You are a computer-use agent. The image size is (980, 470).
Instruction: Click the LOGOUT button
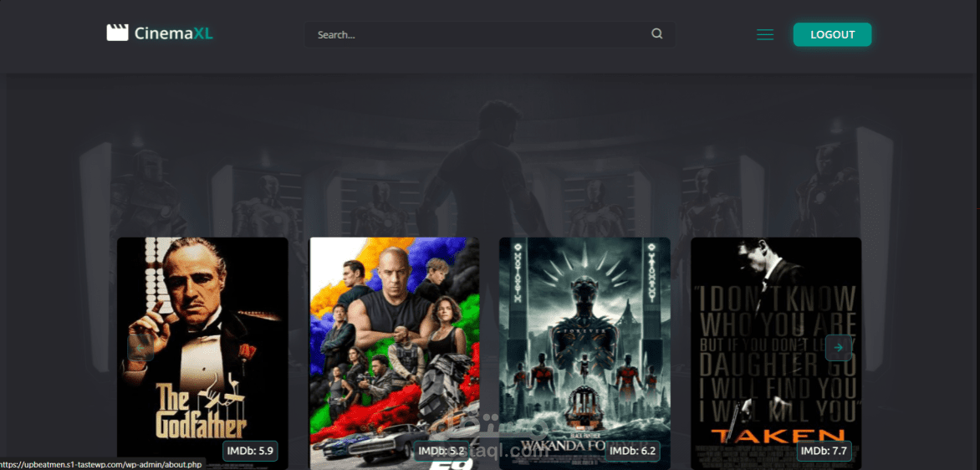click(833, 34)
